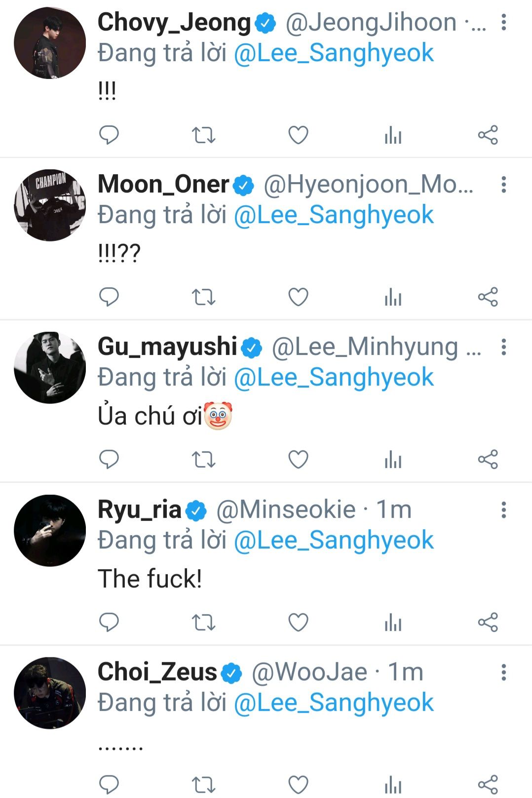Share Chovy_Jeong's tweet
Image resolution: width=532 pixels, height=798 pixels.
488,134
